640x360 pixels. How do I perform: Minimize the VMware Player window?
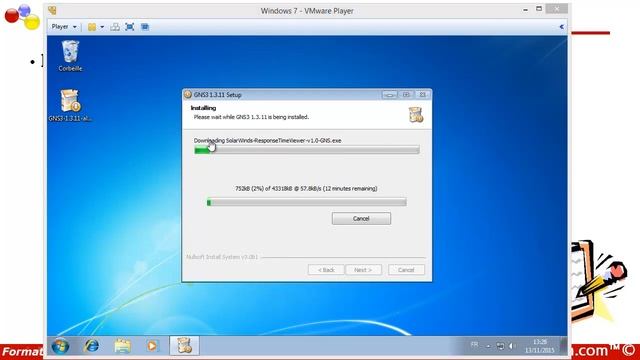coord(525,9)
